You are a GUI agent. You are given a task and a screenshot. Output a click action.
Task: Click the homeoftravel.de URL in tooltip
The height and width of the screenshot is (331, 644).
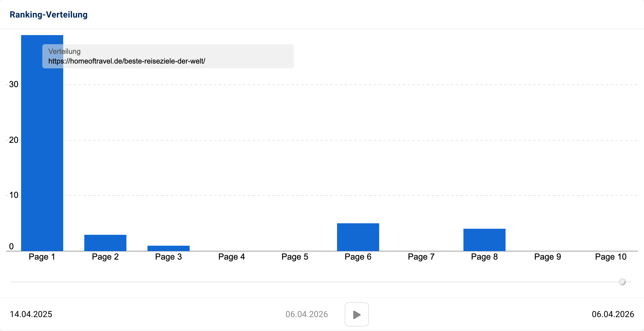point(127,61)
